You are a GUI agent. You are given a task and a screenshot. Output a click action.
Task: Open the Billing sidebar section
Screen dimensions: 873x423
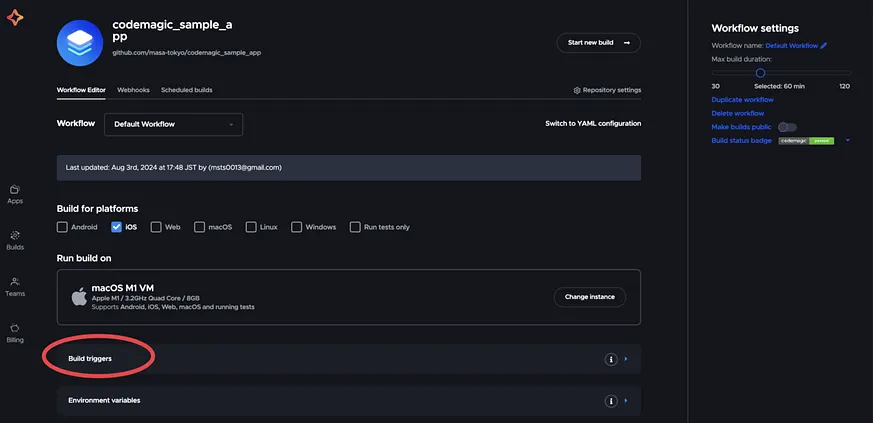tap(15, 333)
